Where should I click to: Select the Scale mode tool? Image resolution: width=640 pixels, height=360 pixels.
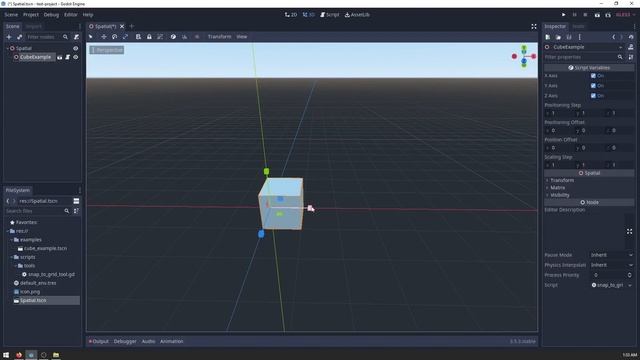point(125,37)
